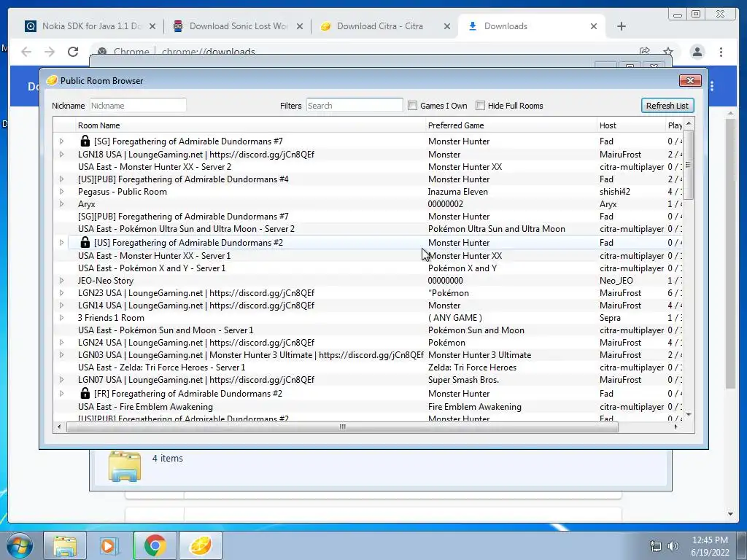
Task: Reload the page with Chrome's refresh icon
Action: (x=73, y=52)
